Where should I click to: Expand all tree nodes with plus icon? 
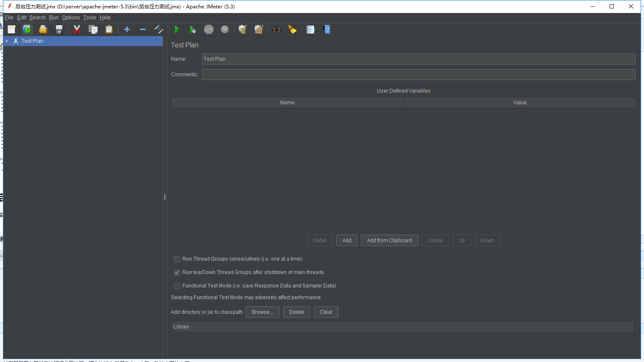pyautogui.click(x=127, y=29)
